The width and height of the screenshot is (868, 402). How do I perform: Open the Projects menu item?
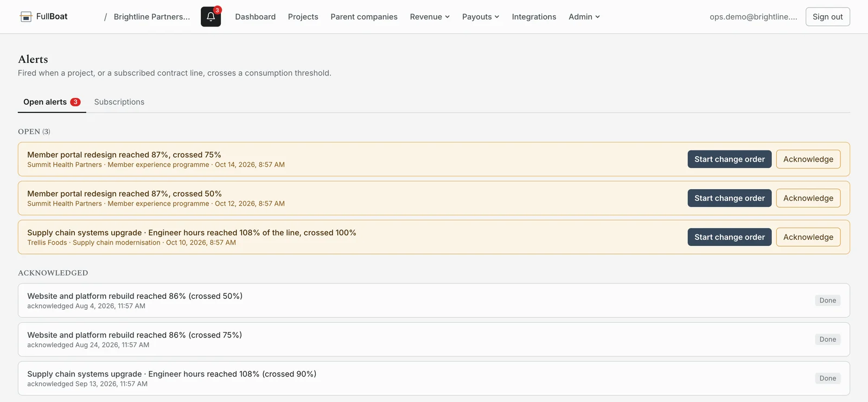[x=303, y=17]
